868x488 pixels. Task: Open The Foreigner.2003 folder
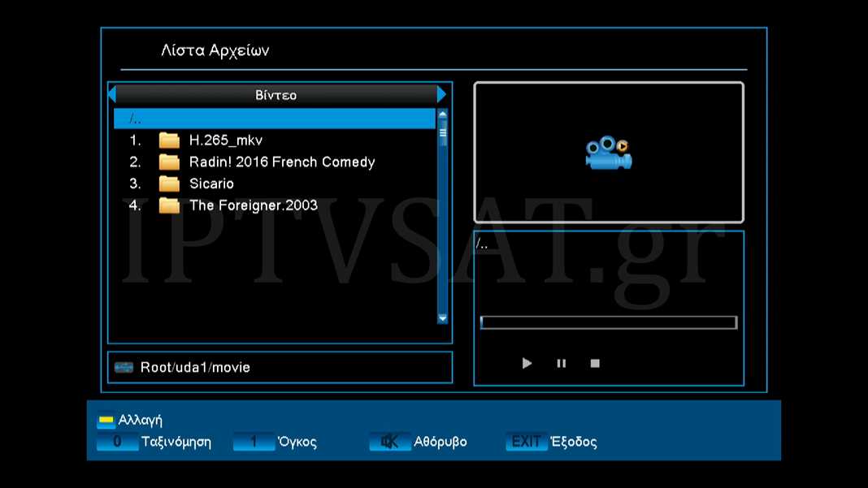(253, 205)
